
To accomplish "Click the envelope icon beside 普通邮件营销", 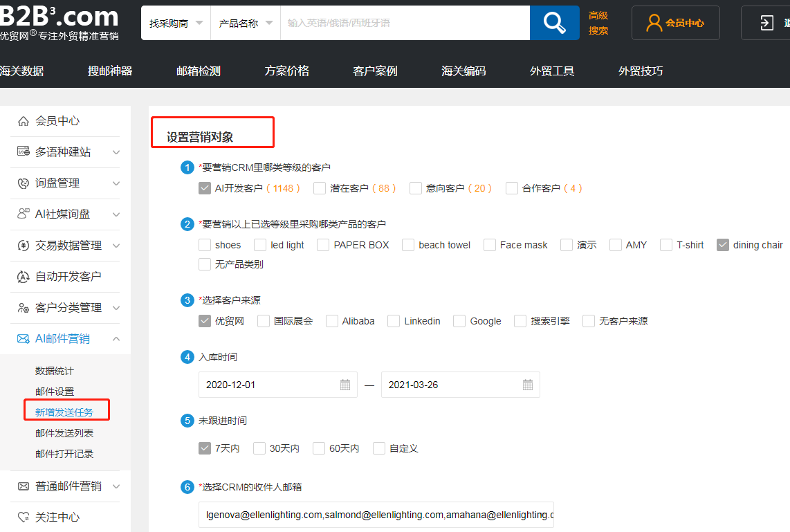I will pyautogui.click(x=24, y=486).
